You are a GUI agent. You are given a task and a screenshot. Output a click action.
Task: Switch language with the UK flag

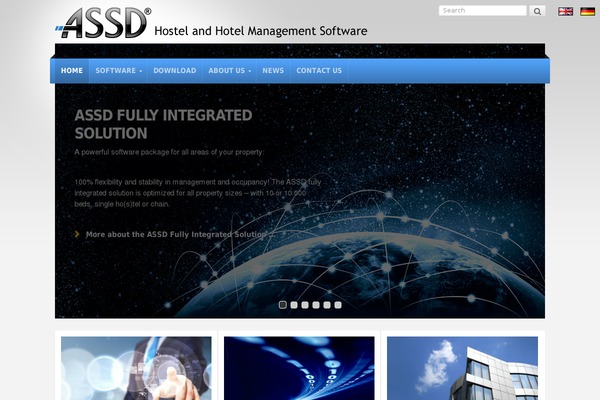pos(565,11)
